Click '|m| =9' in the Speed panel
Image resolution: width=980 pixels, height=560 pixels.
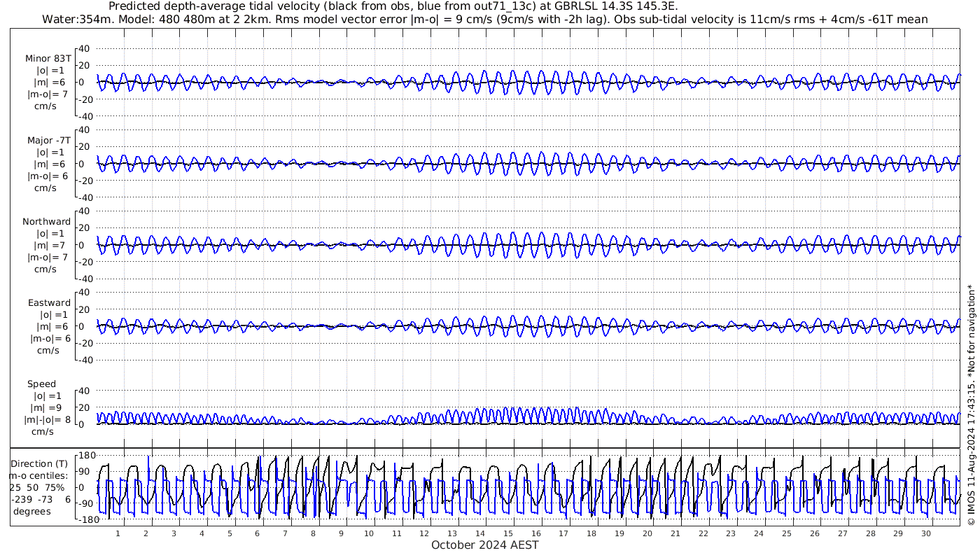[45, 408]
